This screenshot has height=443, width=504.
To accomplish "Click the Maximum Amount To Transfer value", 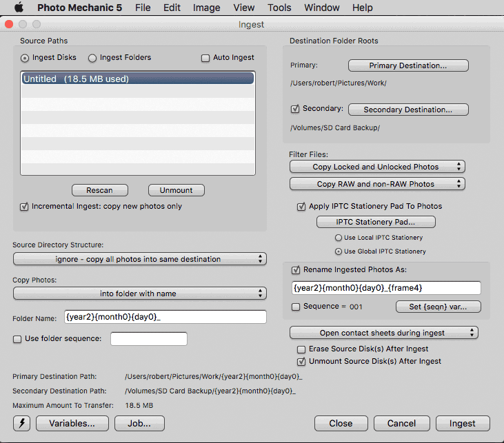I will [x=139, y=406].
